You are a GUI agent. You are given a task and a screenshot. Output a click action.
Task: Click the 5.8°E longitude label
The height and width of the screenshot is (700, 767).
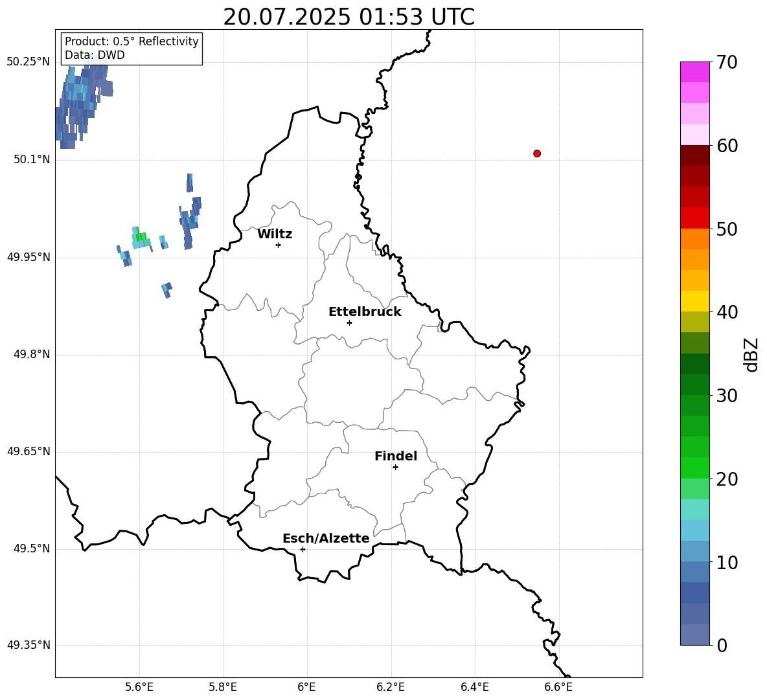(223, 687)
